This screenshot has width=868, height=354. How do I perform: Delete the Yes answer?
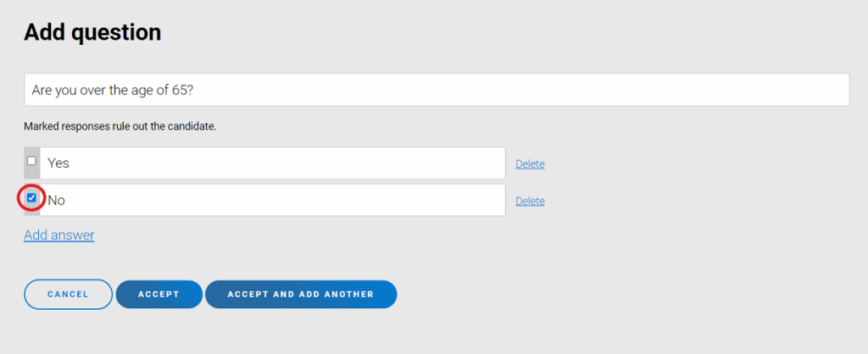click(x=530, y=164)
